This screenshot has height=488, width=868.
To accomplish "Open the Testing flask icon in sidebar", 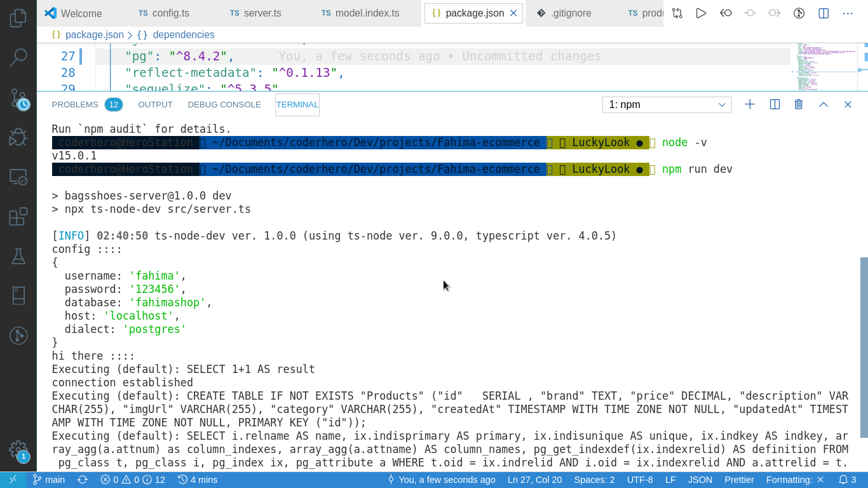I will coord(18,256).
